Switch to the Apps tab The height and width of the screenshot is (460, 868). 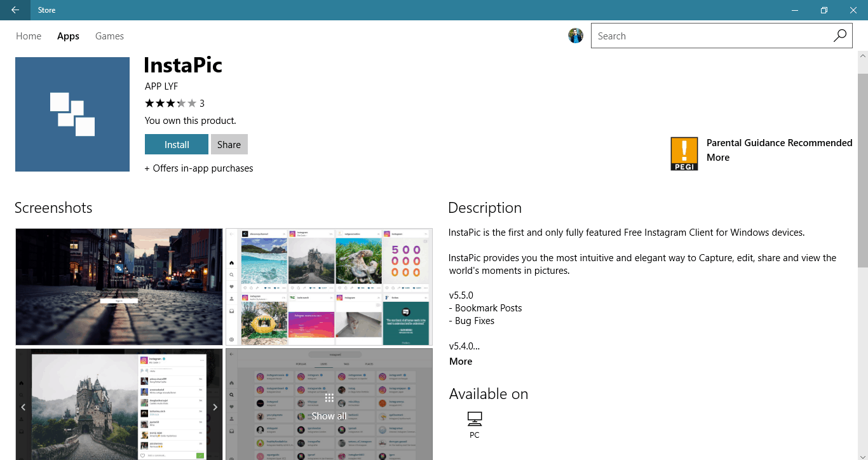[x=68, y=36]
